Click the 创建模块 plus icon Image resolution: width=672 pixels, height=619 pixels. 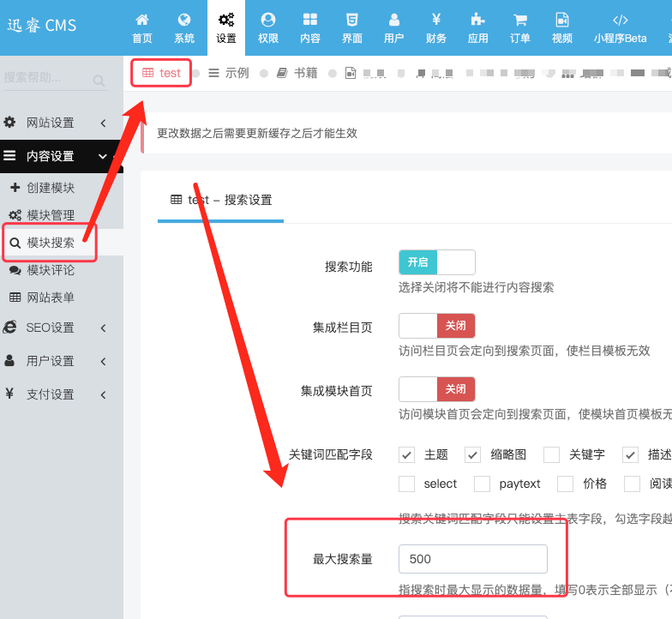click(x=15, y=187)
